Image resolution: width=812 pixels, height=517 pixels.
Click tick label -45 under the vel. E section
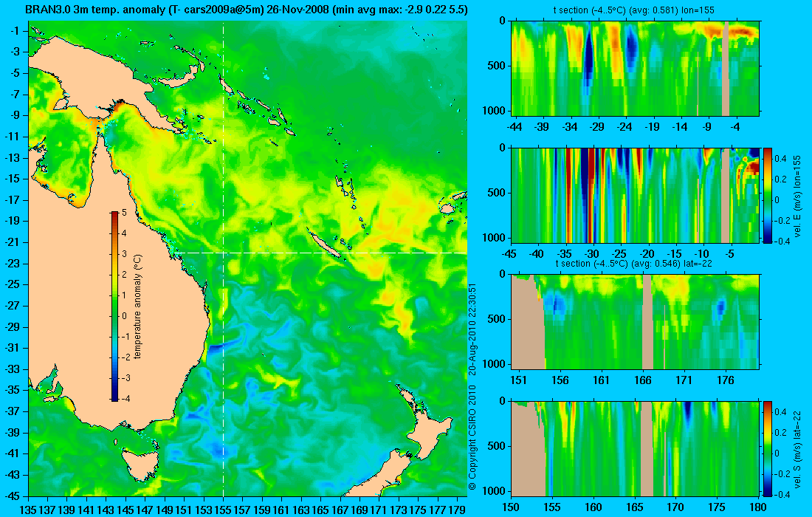[509, 254]
